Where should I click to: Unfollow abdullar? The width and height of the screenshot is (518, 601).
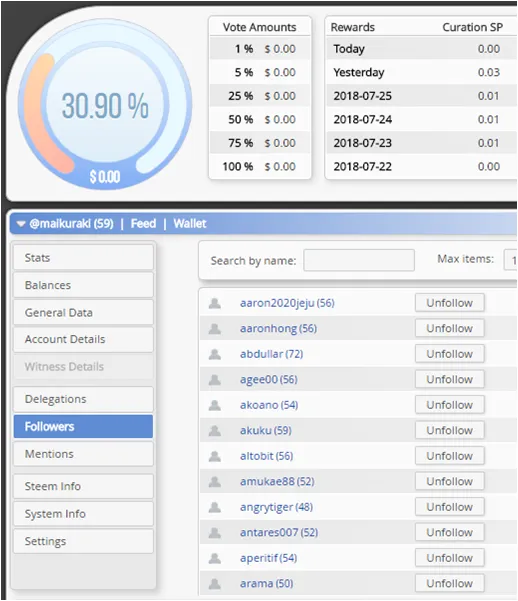449,354
